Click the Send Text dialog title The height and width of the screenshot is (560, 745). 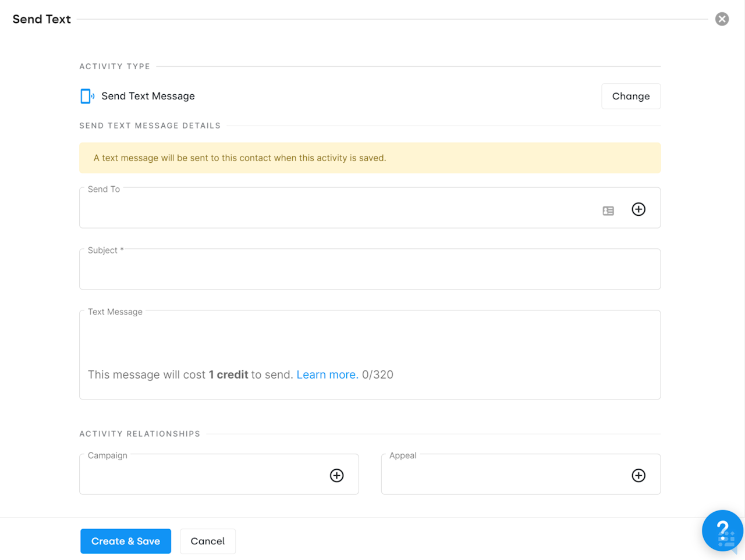pos(41,19)
